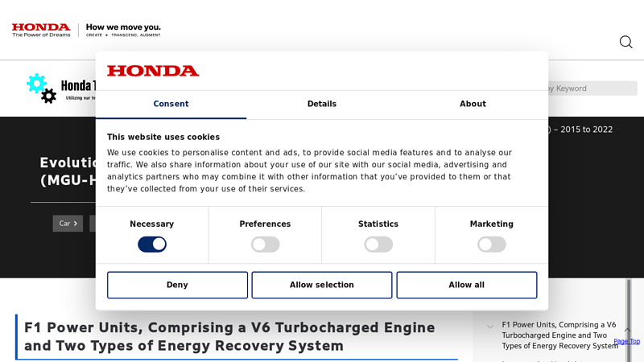Click the How we move you logo

[x=123, y=30]
